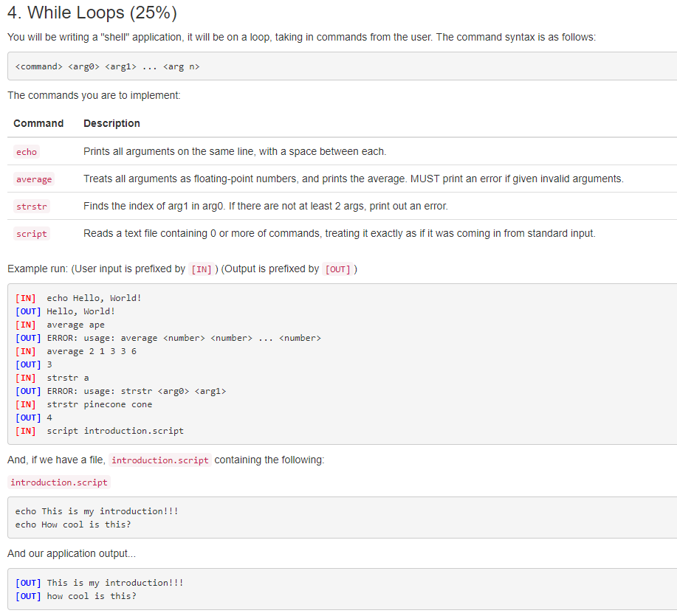Select the Description column header

111,123
